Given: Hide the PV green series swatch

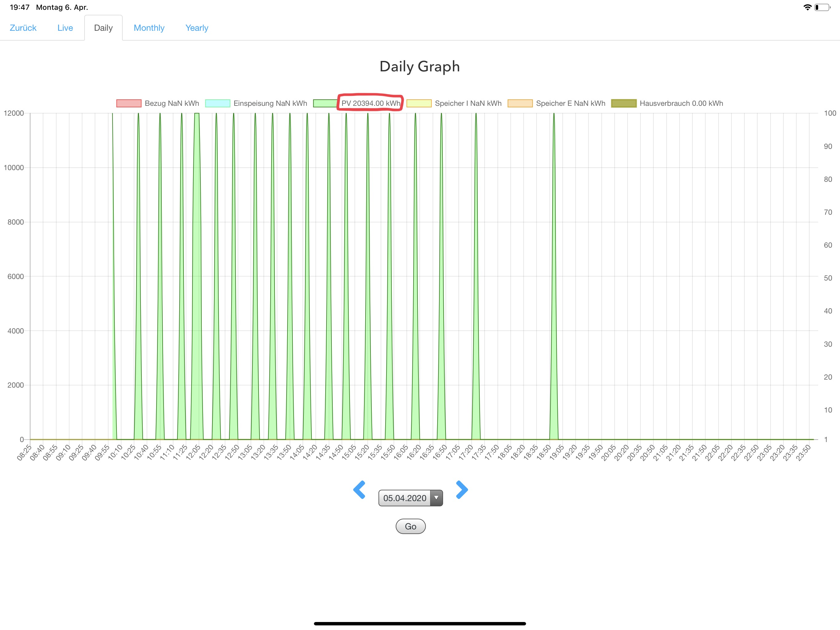Looking at the screenshot, I should (325, 103).
